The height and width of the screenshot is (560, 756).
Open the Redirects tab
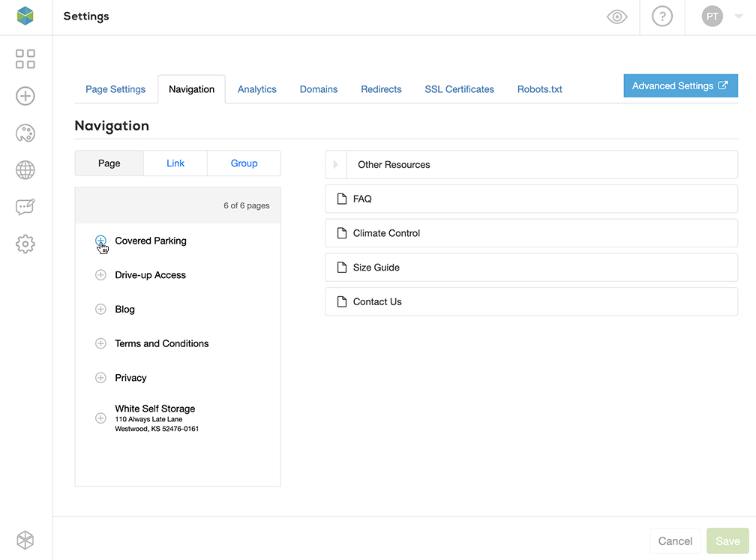pyautogui.click(x=381, y=89)
